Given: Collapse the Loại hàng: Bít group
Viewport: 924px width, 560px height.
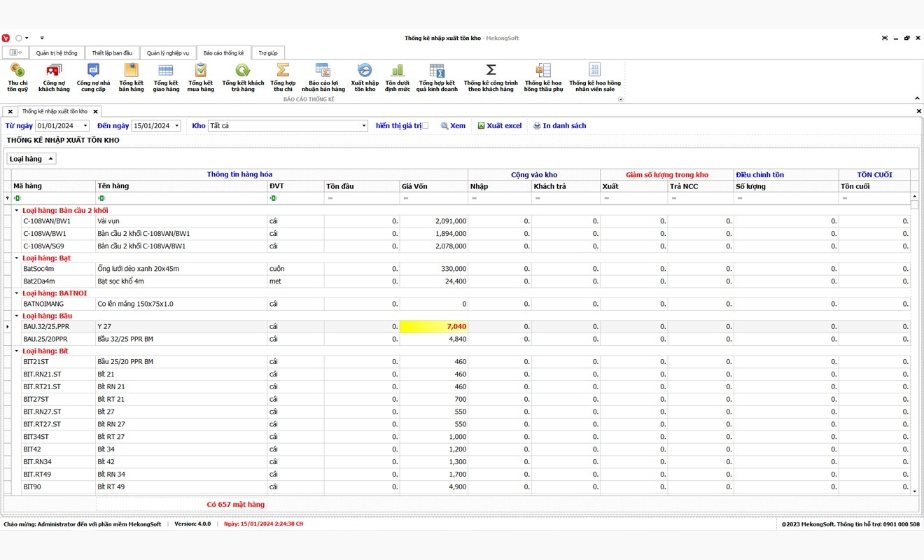Looking at the screenshot, I should [x=17, y=351].
